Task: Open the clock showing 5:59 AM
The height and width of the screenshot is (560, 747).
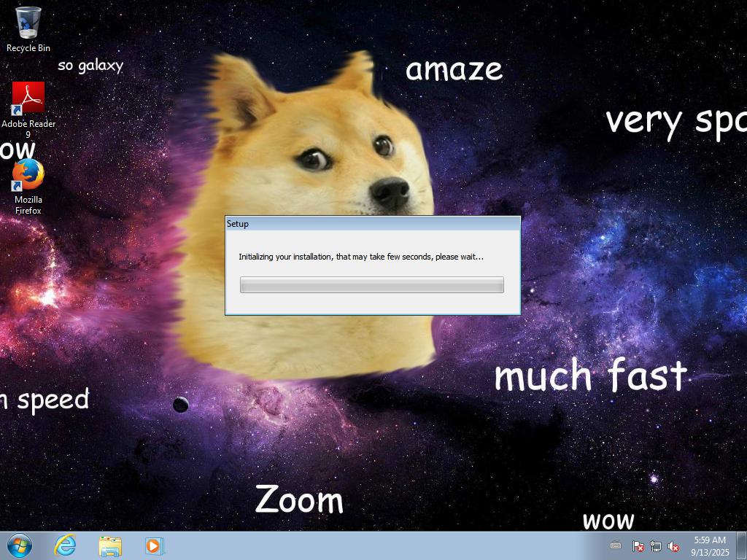Action: tap(710, 546)
